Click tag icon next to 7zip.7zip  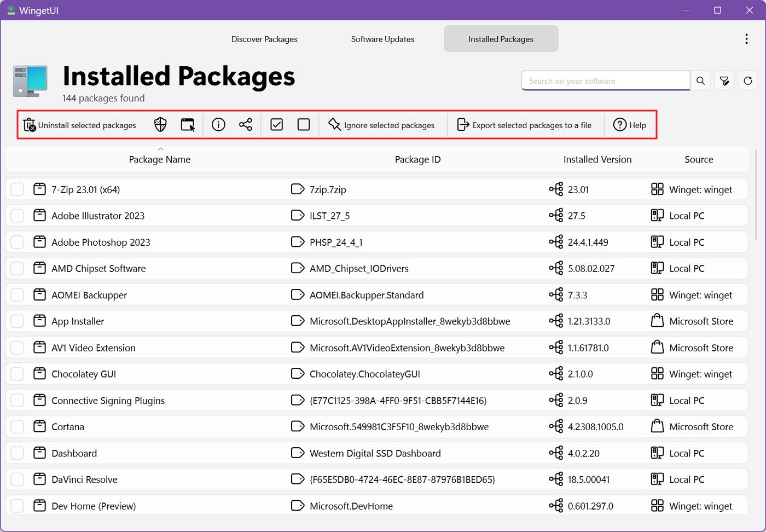(298, 189)
